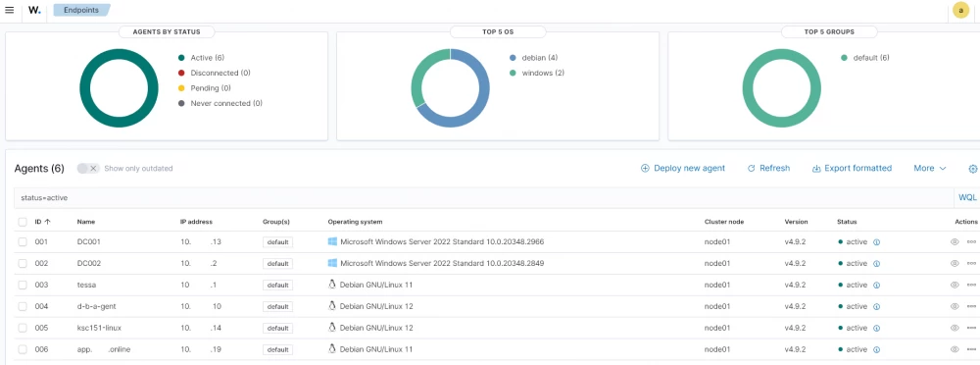
Task: Click agent name DC001
Action: click(89, 242)
